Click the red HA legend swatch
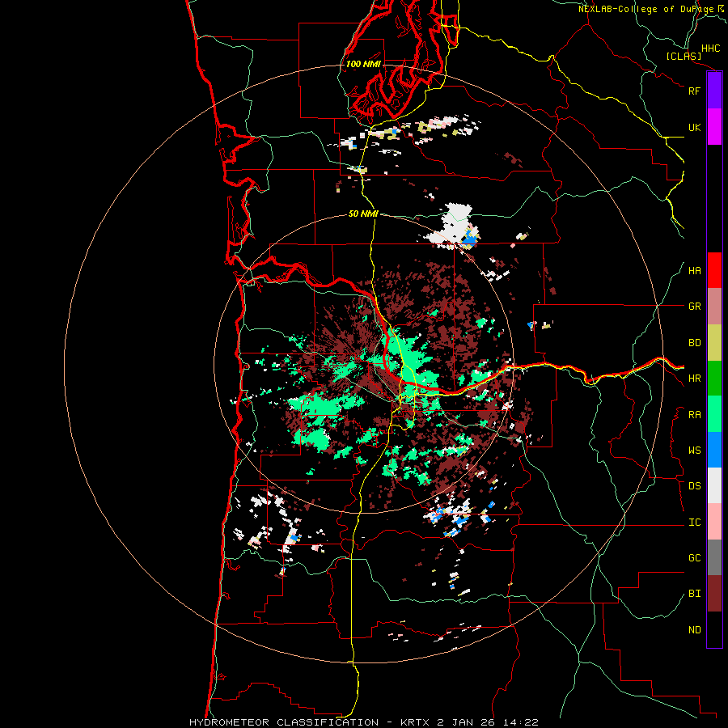The height and width of the screenshot is (728, 728). 714,270
